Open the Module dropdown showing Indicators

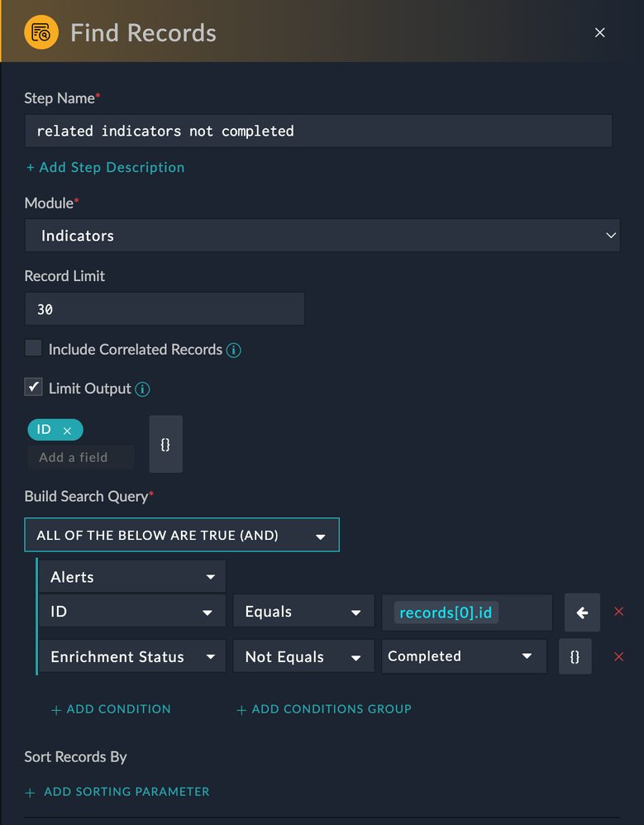(322, 236)
